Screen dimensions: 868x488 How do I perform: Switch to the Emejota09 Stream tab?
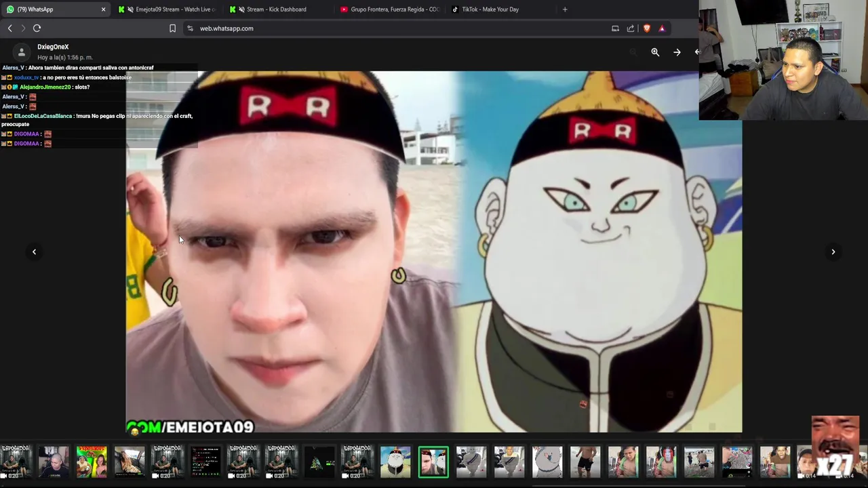168,9
